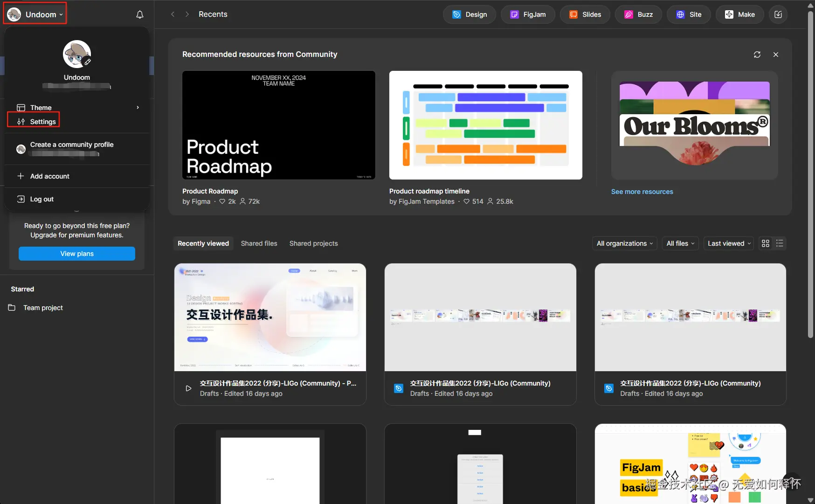
Task: Collapse the Undoom account dropdown
Action: 35,14
